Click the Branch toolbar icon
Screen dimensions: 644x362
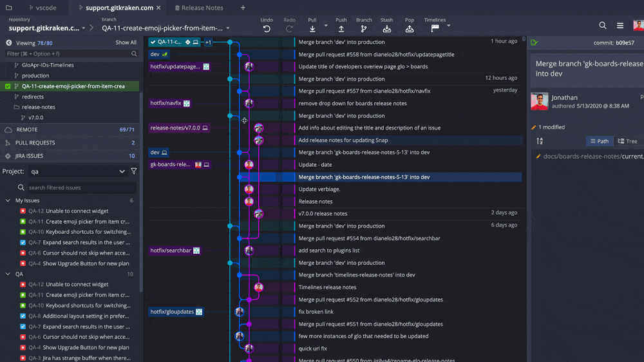click(x=364, y=29)
